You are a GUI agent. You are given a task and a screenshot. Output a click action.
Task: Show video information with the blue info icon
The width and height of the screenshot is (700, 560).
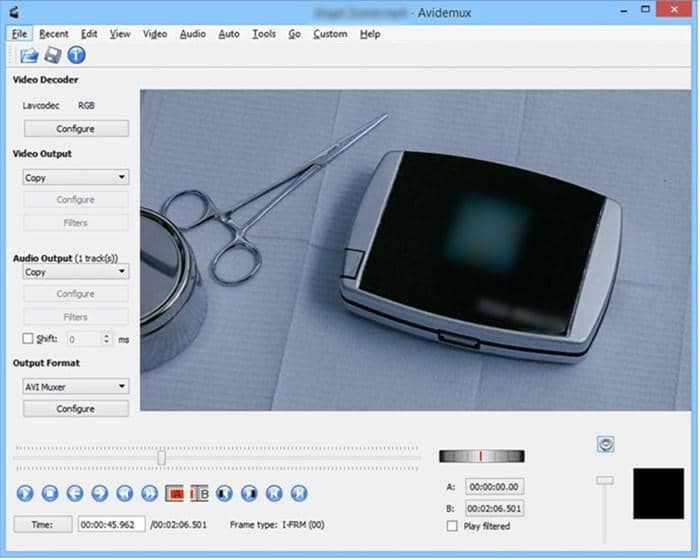tap(76, 55)
